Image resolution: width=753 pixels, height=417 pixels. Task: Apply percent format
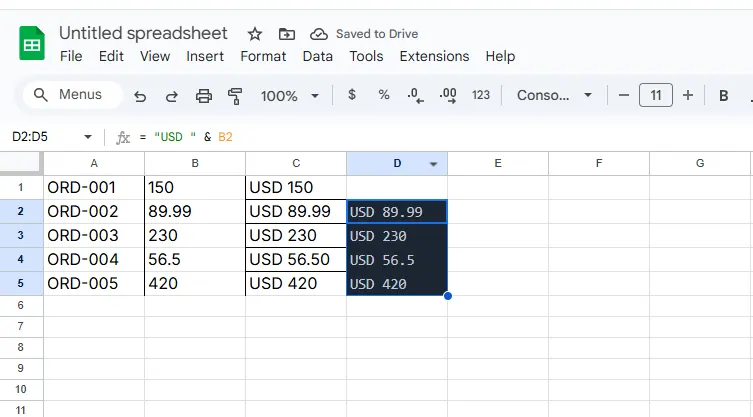(384, 95)
